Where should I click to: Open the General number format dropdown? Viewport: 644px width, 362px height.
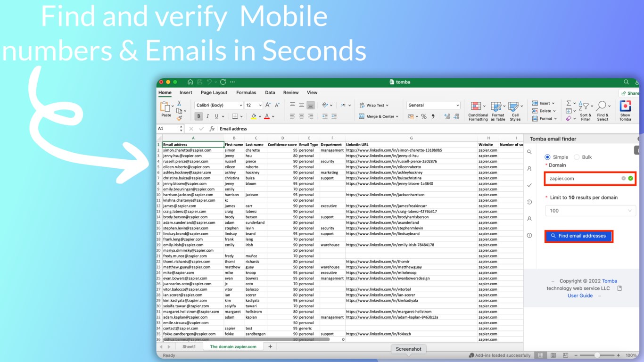click(x=433, y=105)
